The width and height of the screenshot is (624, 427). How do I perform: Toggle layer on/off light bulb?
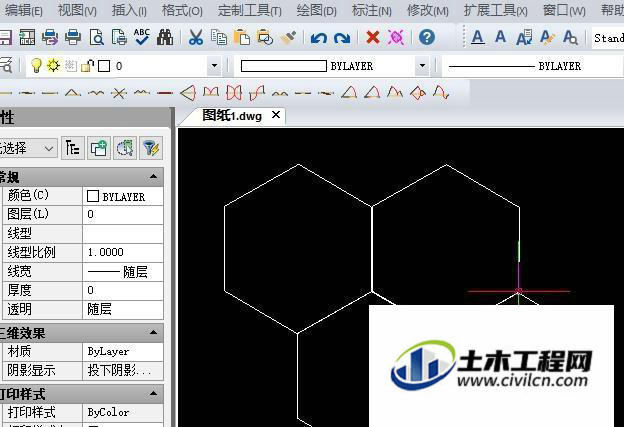(x=36, y=66)
